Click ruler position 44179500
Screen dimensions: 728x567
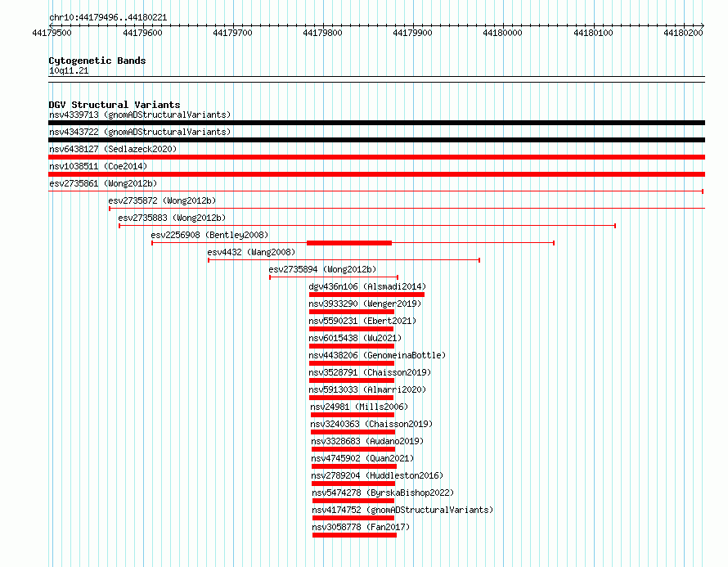click(x=52, y=33)
